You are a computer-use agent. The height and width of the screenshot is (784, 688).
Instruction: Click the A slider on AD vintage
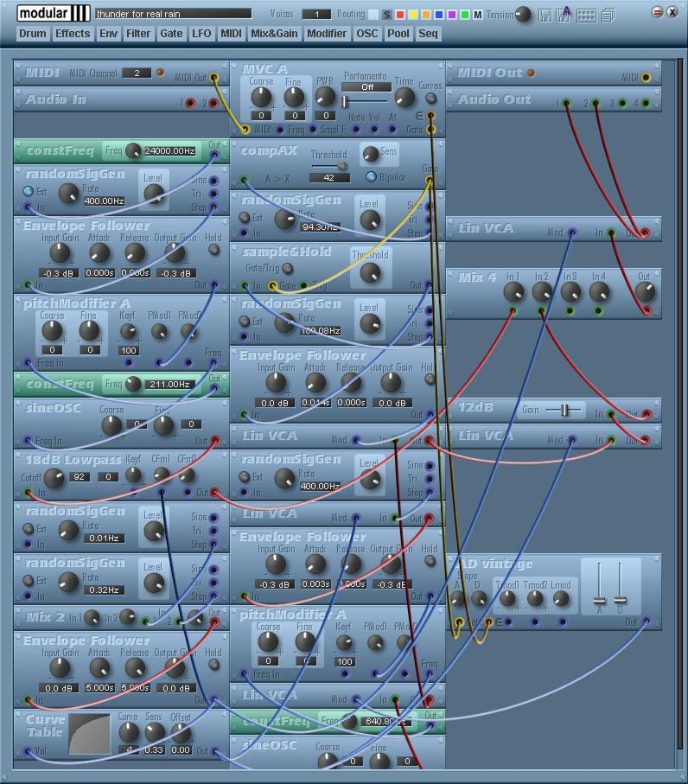coord(599,583)
